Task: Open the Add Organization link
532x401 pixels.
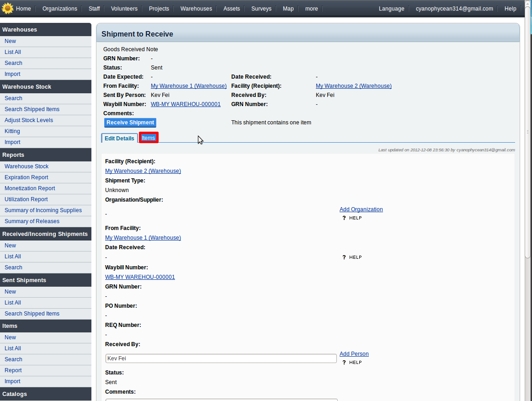Action: tap(361, 209)
